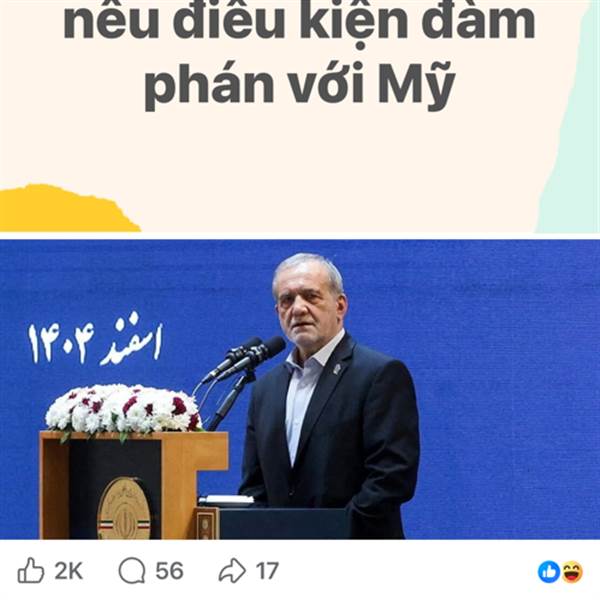Open the 56 comments count

[170, 571]
